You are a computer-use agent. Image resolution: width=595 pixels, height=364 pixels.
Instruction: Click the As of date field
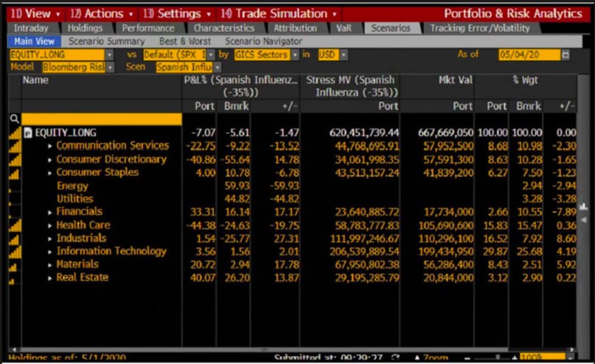529,55
